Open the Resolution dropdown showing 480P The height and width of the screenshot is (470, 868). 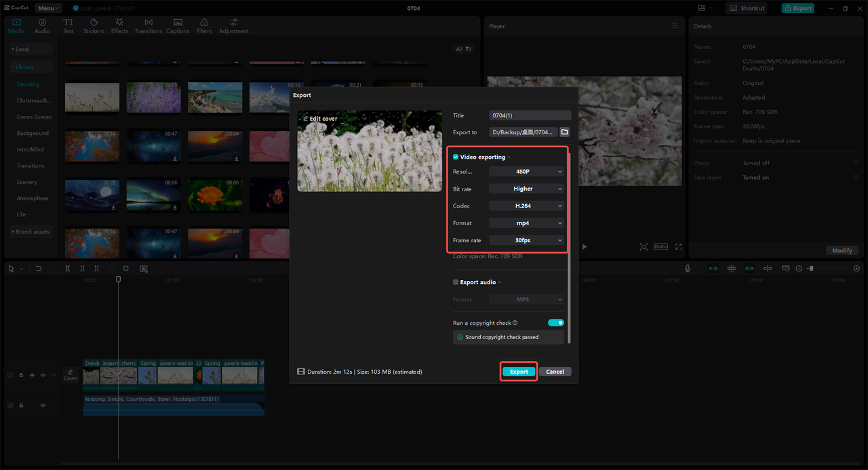coord(526,172)
